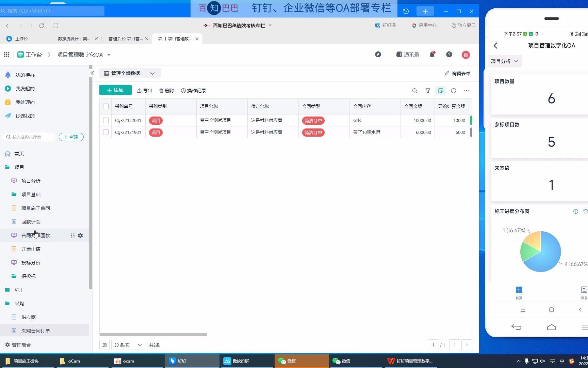This screenshot has height=368, width=588.
Task: Toggle row height icon in footer
Action: point(104,345)
